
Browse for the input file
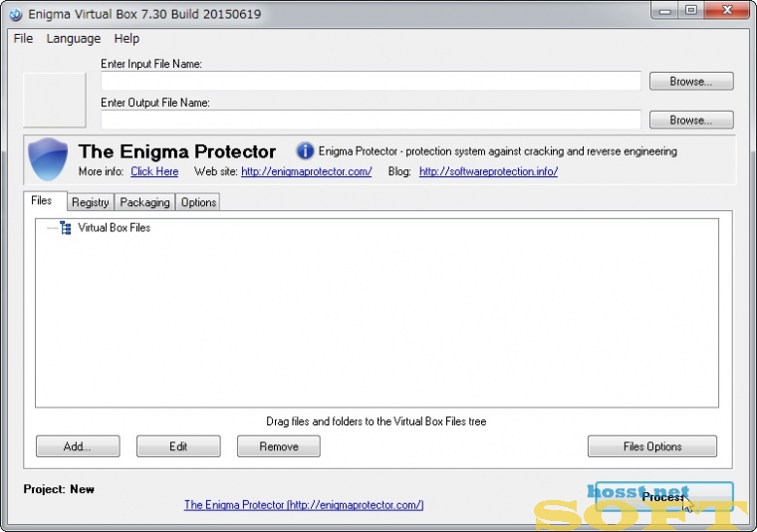point(691,81)
